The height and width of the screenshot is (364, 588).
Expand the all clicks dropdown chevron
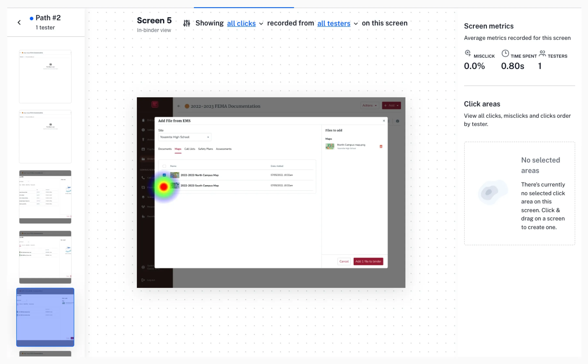pyautogui.click(x=261, y=23)
